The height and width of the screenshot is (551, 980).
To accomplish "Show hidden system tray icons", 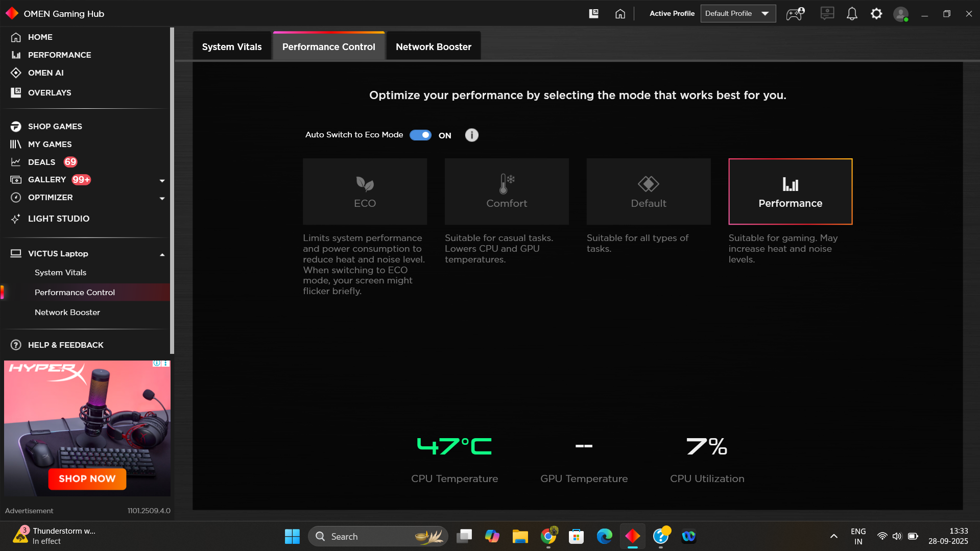I will [833, 536].
